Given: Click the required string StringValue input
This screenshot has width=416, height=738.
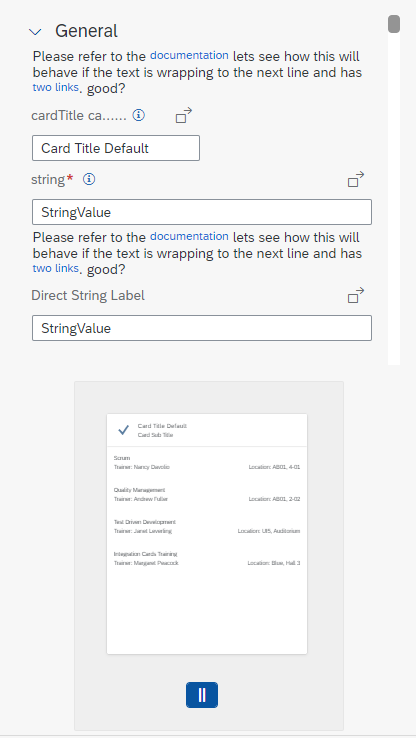Looking at the screenshot, I should (x=202, y=212).
